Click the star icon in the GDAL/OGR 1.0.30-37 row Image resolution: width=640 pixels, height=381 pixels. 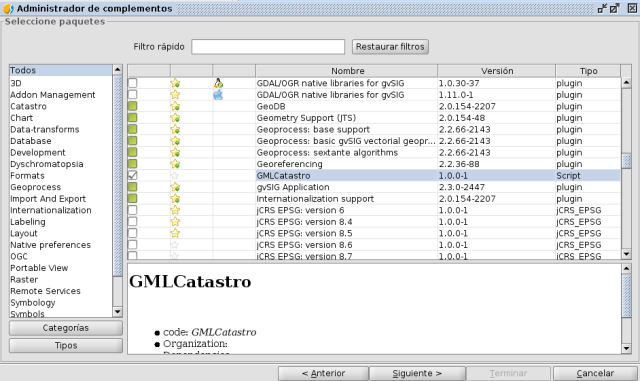[175, 83]
